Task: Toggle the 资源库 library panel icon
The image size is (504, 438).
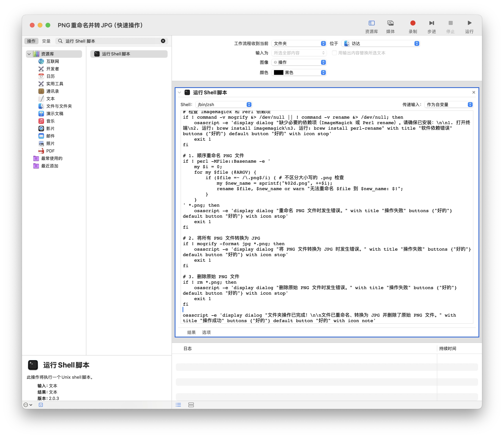Action: coord(371,23)
